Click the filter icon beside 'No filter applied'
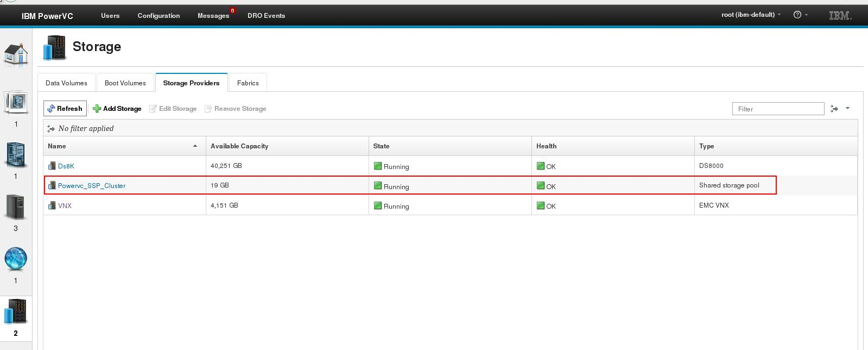This screenshot has height=350, width=868. [x=51, y=129]
